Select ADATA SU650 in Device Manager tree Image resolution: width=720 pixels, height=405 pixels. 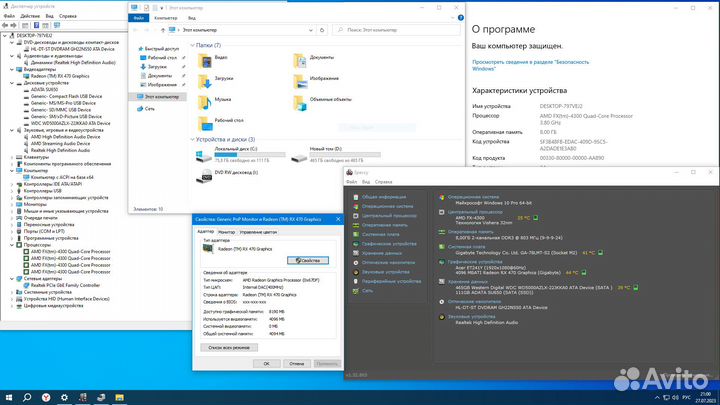coord(44,90)
